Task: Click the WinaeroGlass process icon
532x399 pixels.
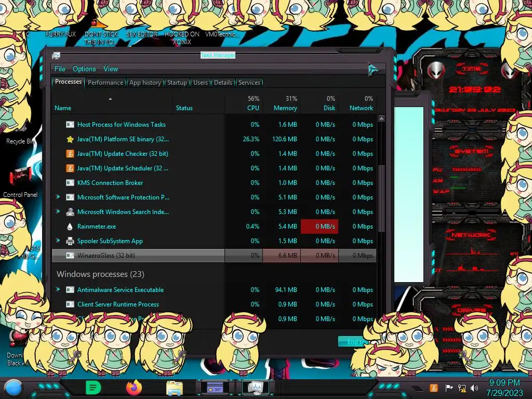Action: tap(70, 256)
